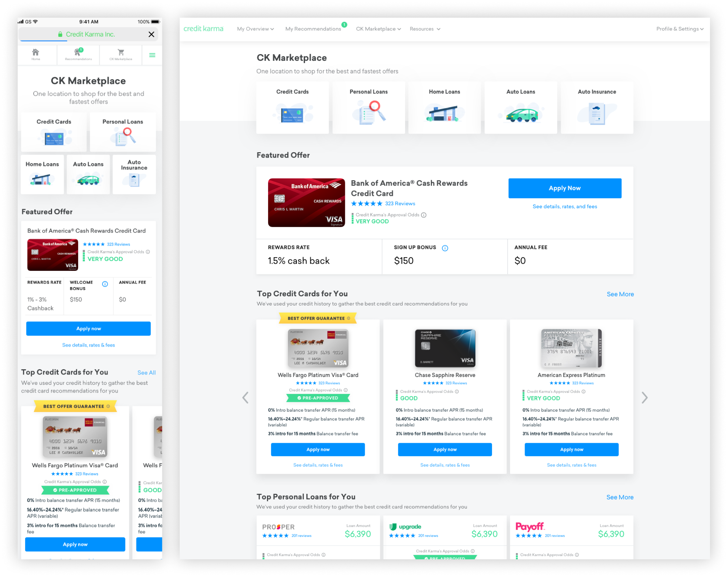728x577 pixels.
Task: Open See More for Top Credit Cards
Action: 620,294
